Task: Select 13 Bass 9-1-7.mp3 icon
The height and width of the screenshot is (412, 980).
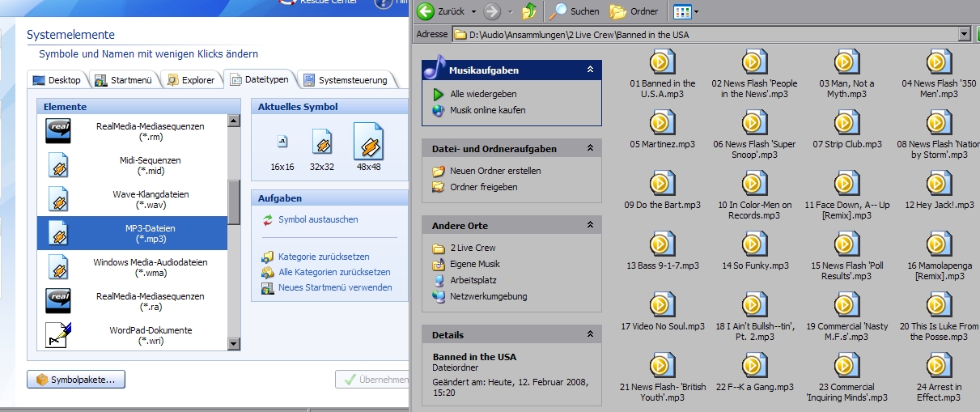Action: (661, 244)
